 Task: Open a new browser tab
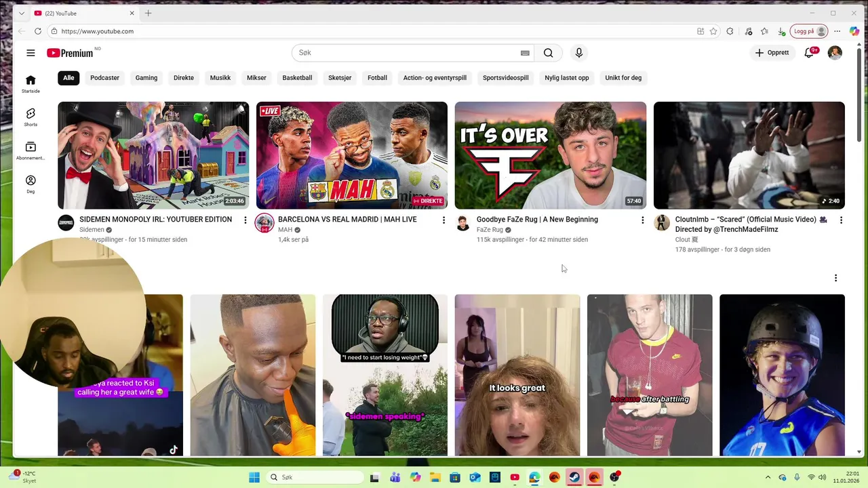pos(148,13)
